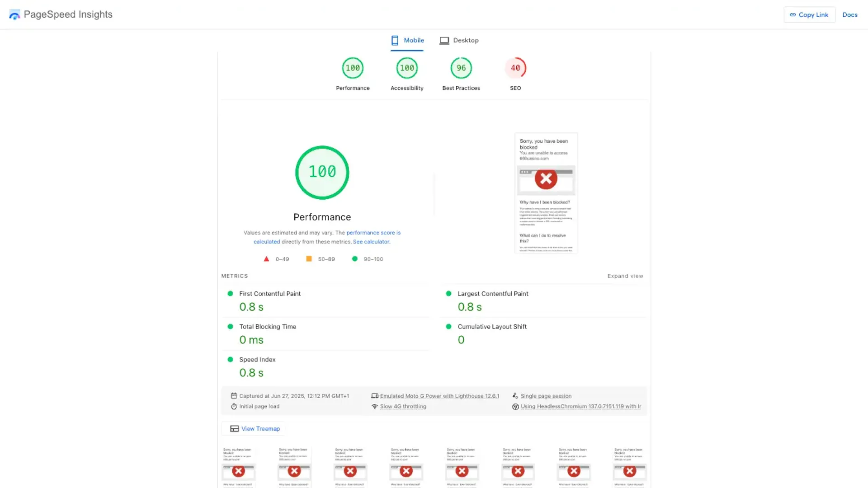The image size is (868, 488).
Task: Click Slow 4G throttling text
Action: pyautogui.click(x=403, y=407)
